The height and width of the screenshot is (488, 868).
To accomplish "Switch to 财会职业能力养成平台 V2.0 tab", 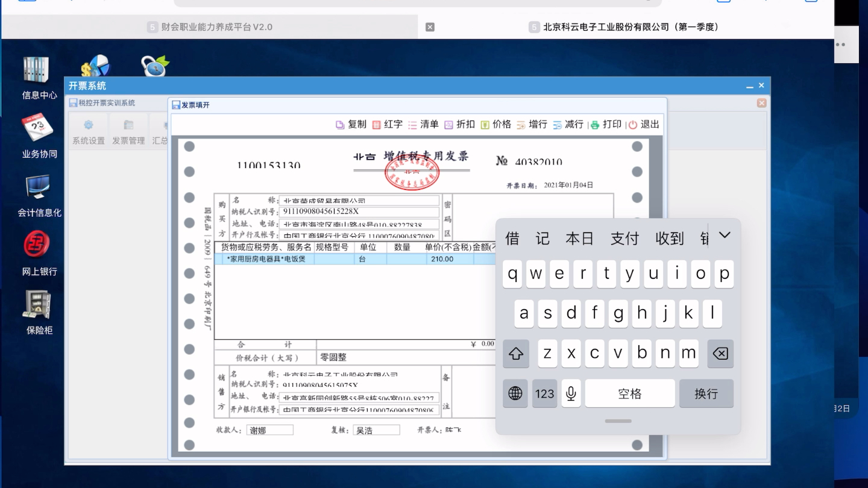I will (210, 27).
